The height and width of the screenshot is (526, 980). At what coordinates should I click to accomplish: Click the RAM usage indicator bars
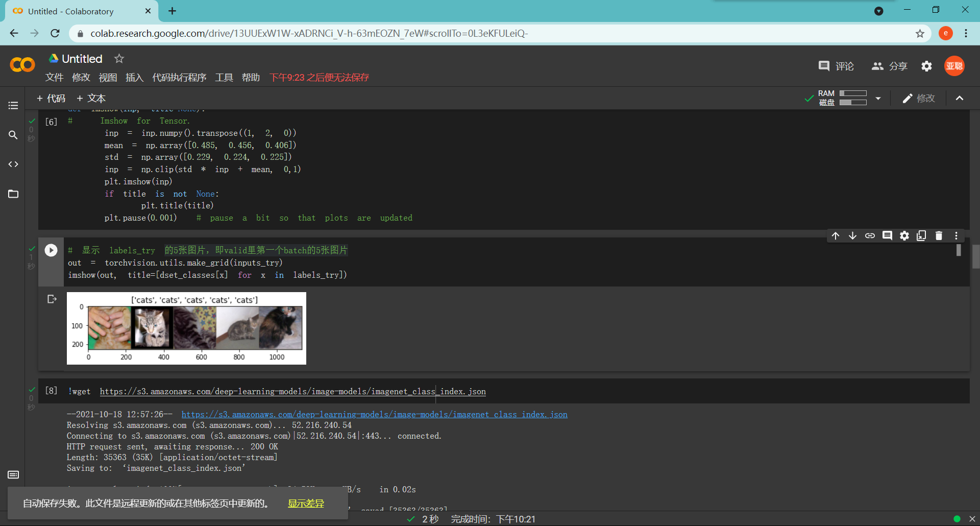(x=853, y=98)
